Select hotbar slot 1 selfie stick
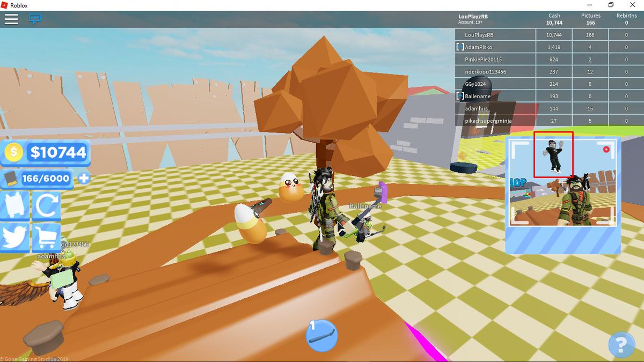The image size is (644, 362). [x=321, y=335]
